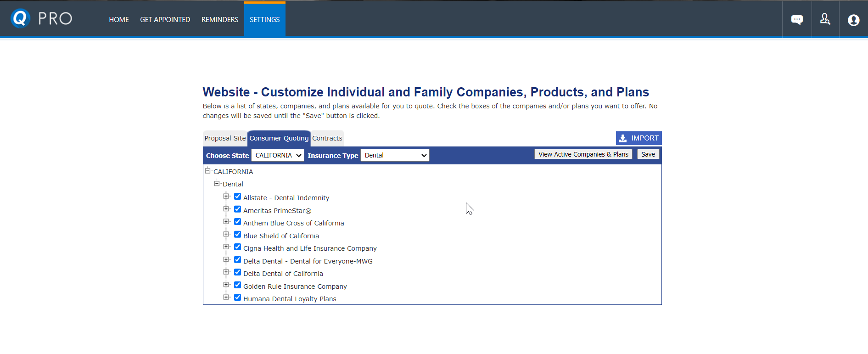Uncheck Humana Dental Loyalty Plans checkbox
The width and height of the screenshot is (868, 354).
[237, 298]
